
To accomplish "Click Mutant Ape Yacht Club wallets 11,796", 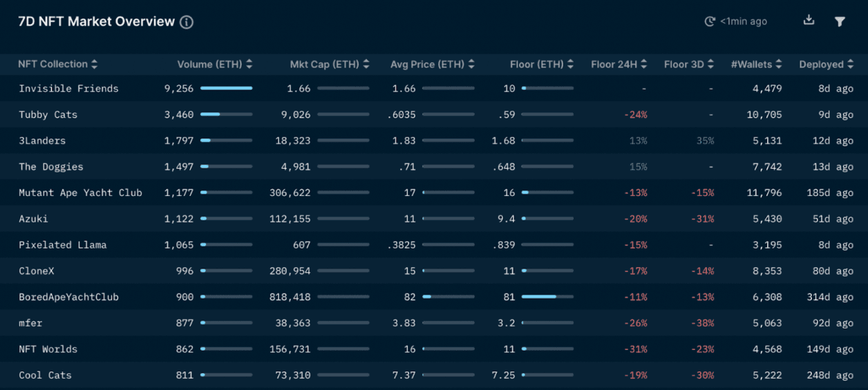I will coord(764,193).
